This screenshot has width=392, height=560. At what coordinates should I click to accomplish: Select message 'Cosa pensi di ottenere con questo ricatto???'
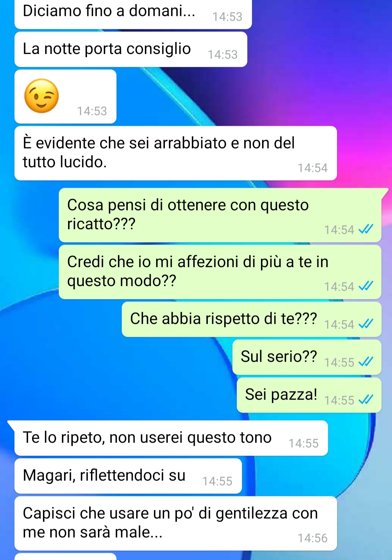coord(220,215)
